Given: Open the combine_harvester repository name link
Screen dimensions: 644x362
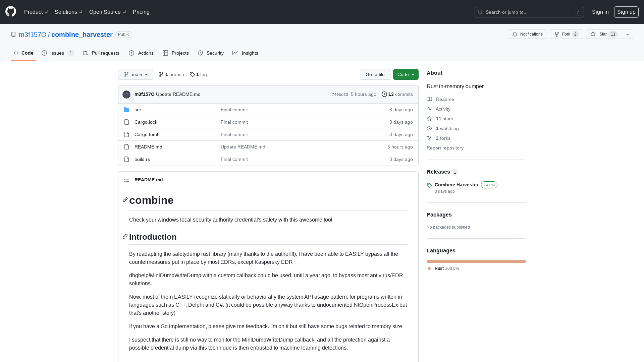Looking at the screenshot, I should pos(82,35).
